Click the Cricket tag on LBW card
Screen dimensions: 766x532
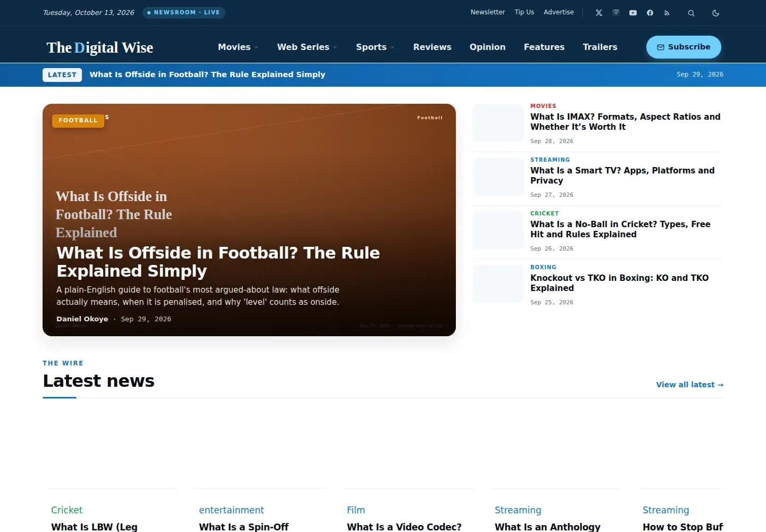pyautogui.click(x=67, y=510)
